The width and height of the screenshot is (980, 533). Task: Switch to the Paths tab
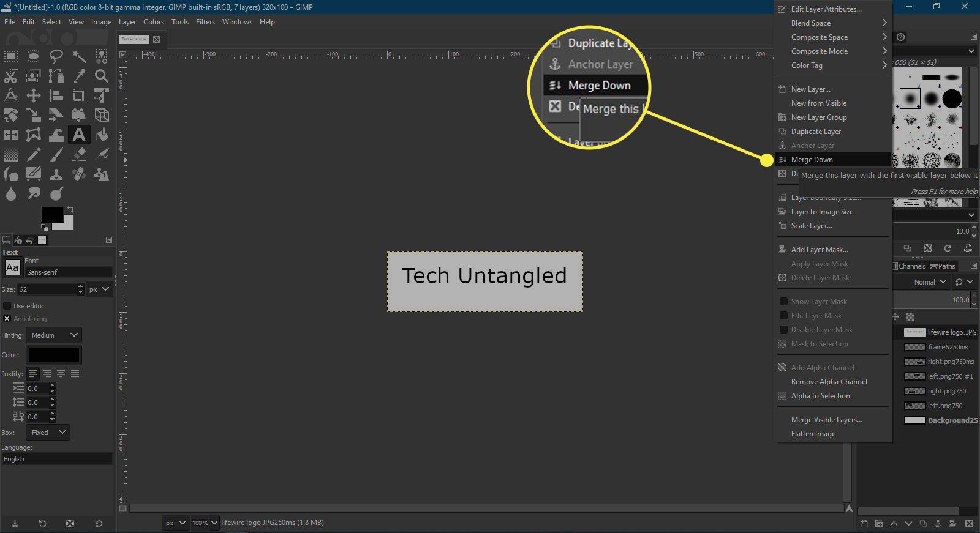[x=943, y=266]
